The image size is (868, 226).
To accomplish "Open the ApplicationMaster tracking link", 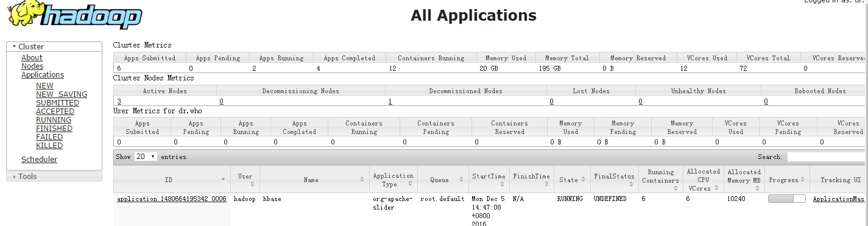I will click(839, 199).
